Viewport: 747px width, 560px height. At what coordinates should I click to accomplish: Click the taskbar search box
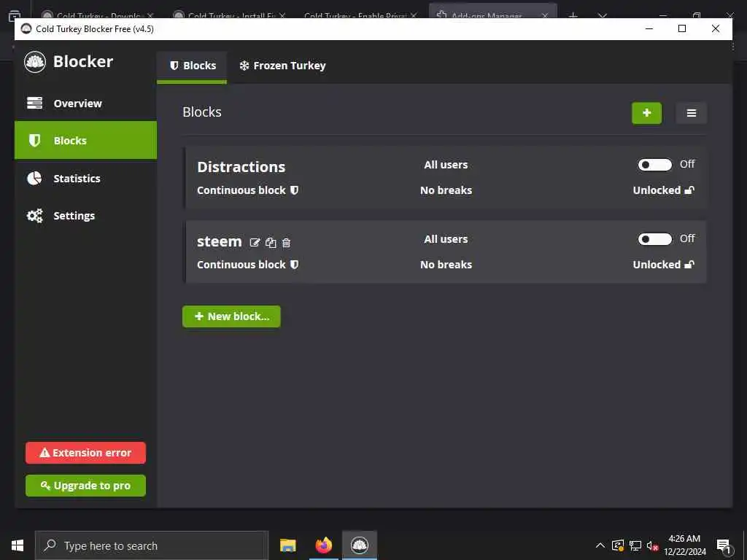click(x=152, y=545)
